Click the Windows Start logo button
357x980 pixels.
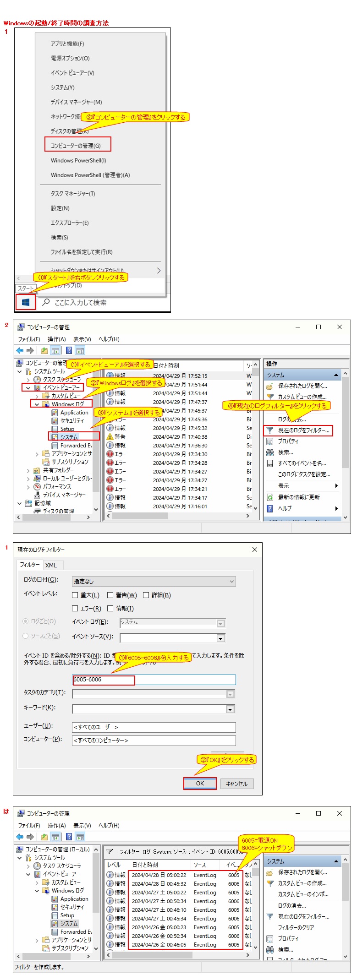[x=26, y=303]
